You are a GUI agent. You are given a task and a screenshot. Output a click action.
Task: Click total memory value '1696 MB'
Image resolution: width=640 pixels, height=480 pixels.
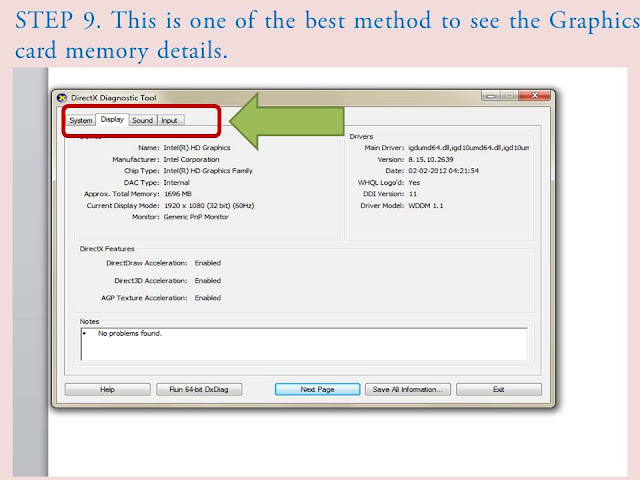tap(178, 194)
